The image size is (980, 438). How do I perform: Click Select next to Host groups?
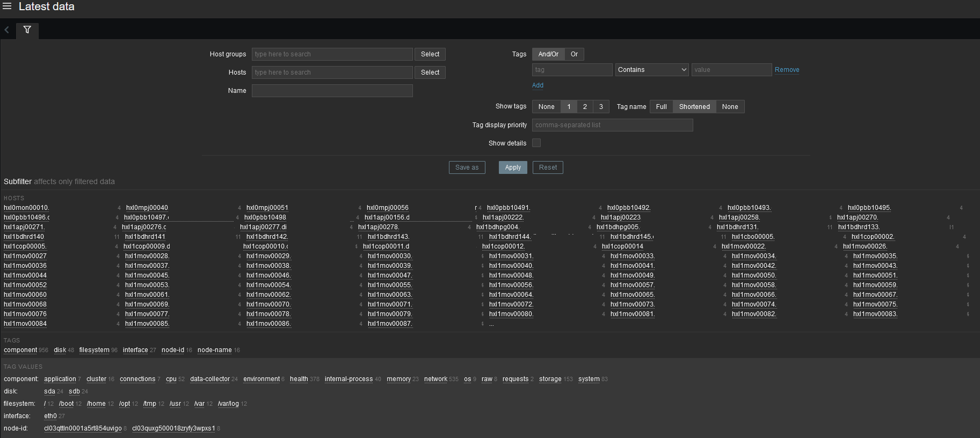click(x=430, y=54)
